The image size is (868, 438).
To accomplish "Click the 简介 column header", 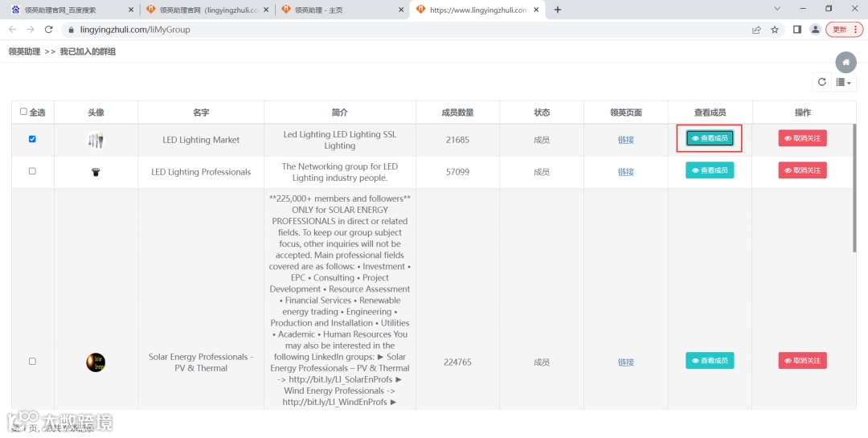I will pos(339,113).
